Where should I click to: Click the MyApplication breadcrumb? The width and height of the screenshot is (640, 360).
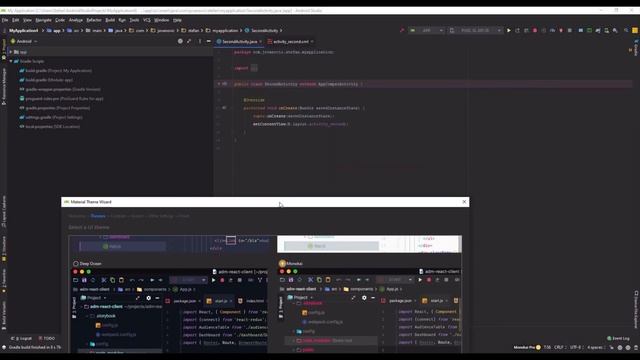pyautogui.click(x=24, y=31)
